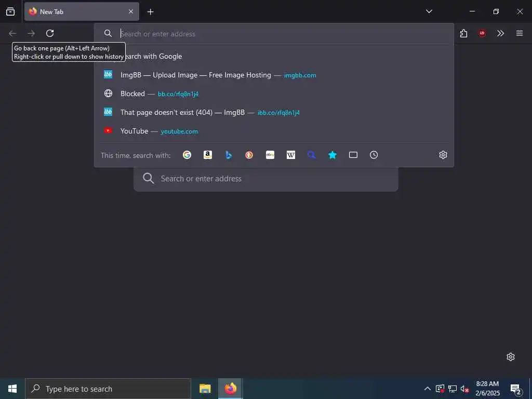Show more tools overflow chevrons
Image resolution: width=532 pixels, height=399 pixels.
500,33
